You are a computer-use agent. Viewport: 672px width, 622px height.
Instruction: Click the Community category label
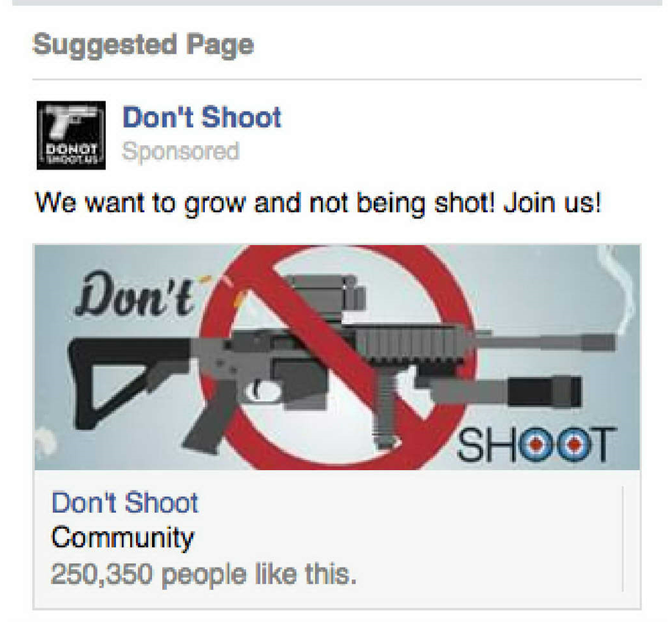click(x=123, y=538)
